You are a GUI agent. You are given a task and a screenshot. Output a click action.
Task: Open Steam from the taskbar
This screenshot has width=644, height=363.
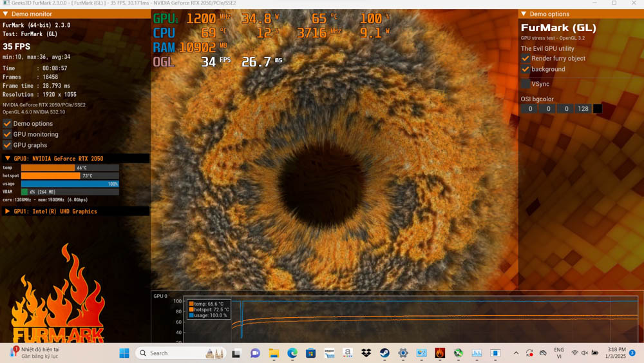click(384, 353)
